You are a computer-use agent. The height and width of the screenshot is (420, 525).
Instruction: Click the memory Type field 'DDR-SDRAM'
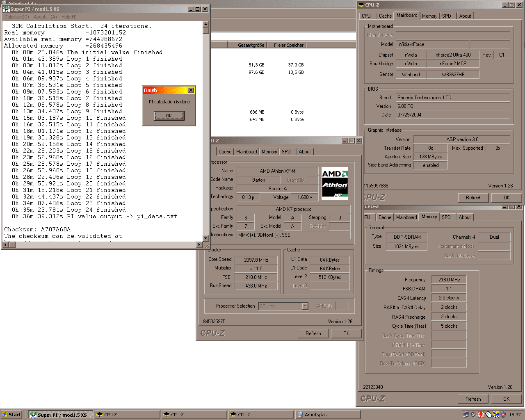tap(407, 237)
